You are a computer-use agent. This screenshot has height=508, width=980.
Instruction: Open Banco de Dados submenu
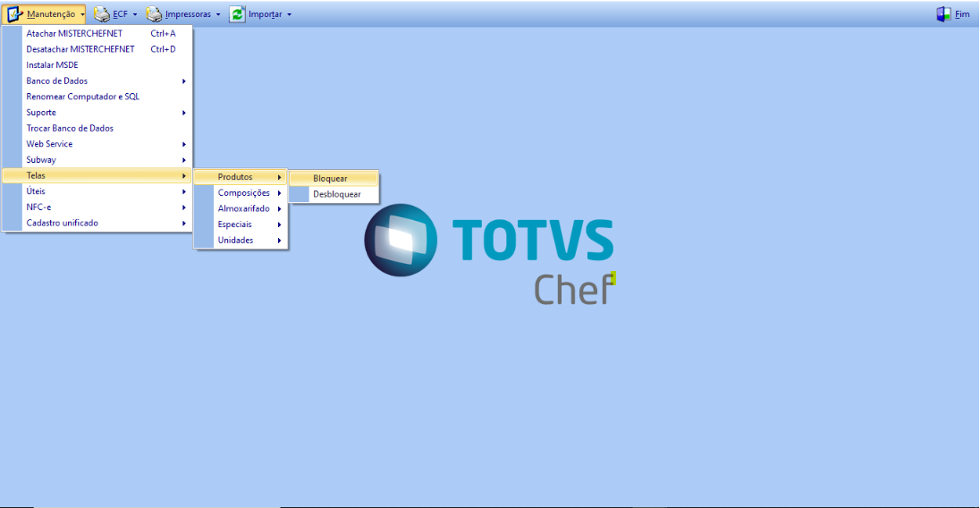tap(97, 81)
